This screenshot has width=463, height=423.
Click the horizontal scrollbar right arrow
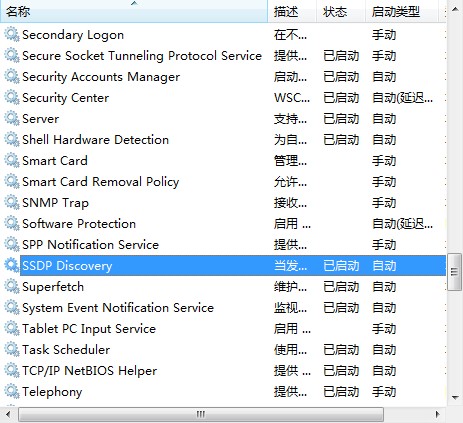pyautogui.click(x=437, y=415)
